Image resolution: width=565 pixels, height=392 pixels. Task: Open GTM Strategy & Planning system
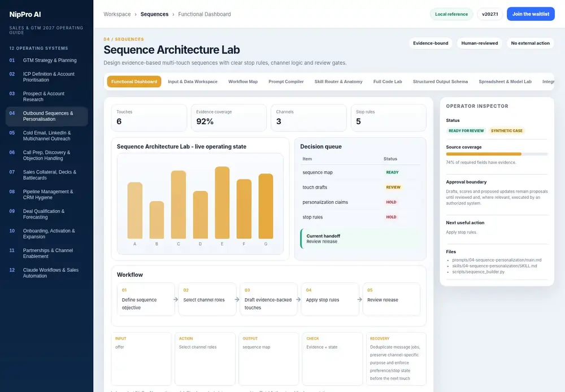tap(46, 60)
